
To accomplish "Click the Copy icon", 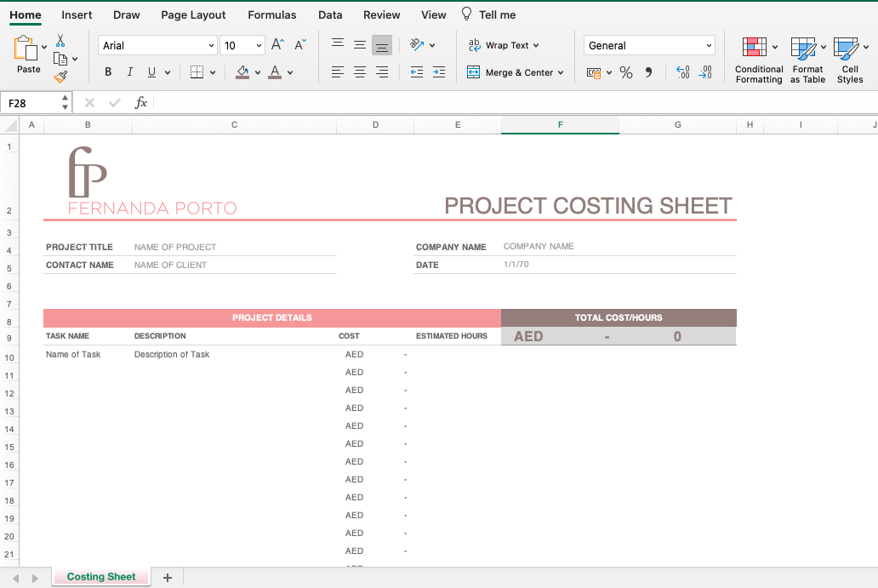I will (x=60, y=59).
